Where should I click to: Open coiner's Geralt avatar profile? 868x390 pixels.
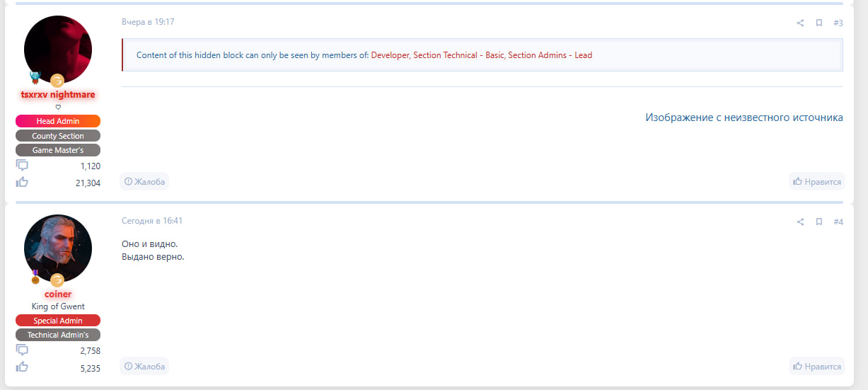58,248
